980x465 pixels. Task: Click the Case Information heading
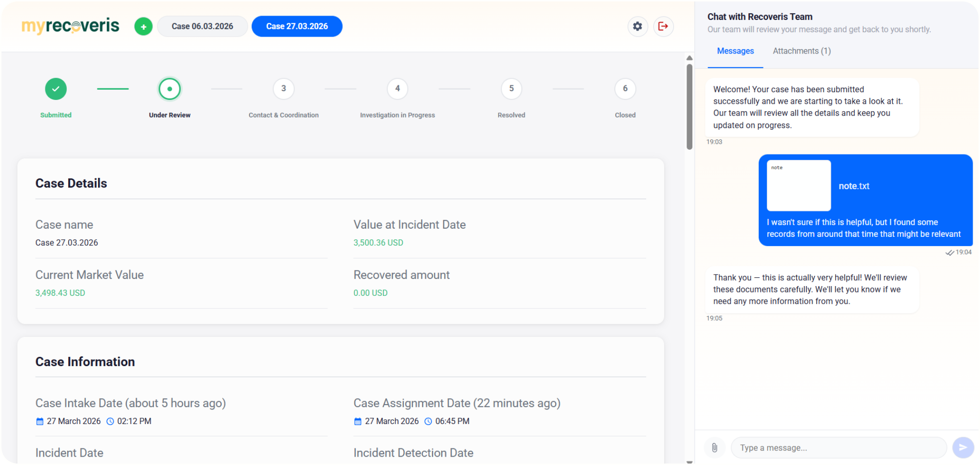click(x=85, y=362)
